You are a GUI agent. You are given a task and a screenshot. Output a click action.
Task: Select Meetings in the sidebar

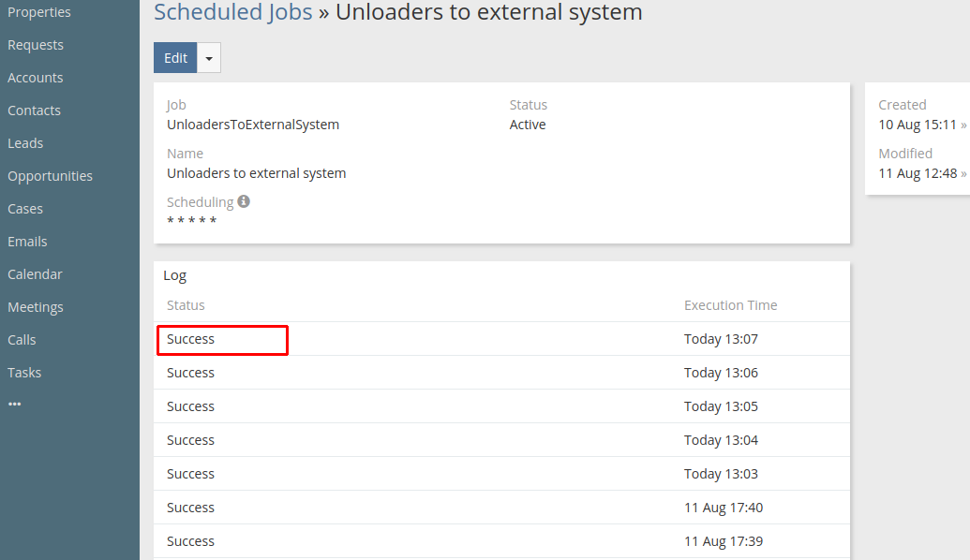click(x=36, y=307)
